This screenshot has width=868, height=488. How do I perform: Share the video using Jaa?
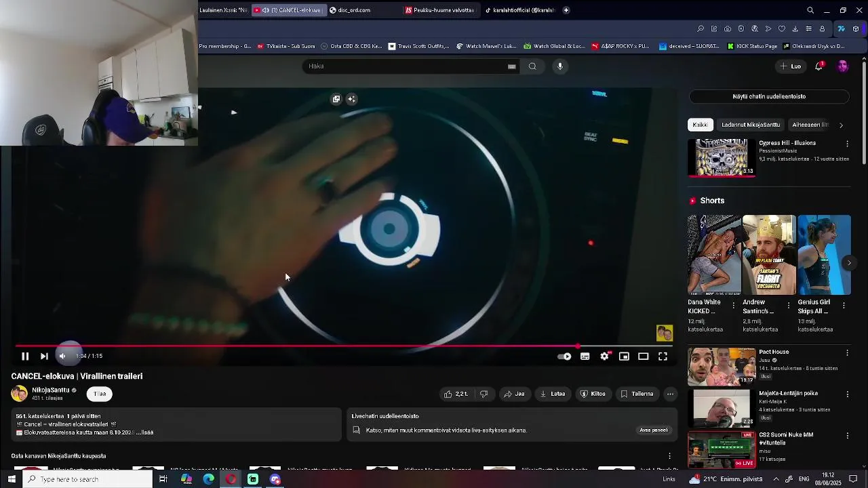(514, 394)
